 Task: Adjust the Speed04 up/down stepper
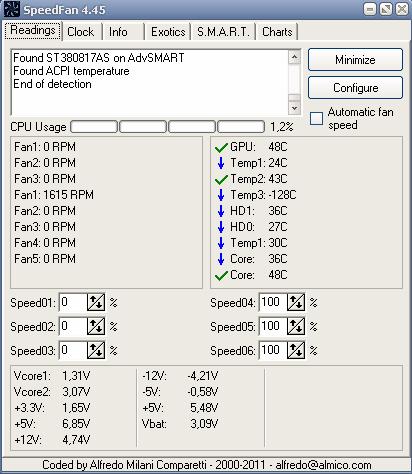click(x=296, y=302)
